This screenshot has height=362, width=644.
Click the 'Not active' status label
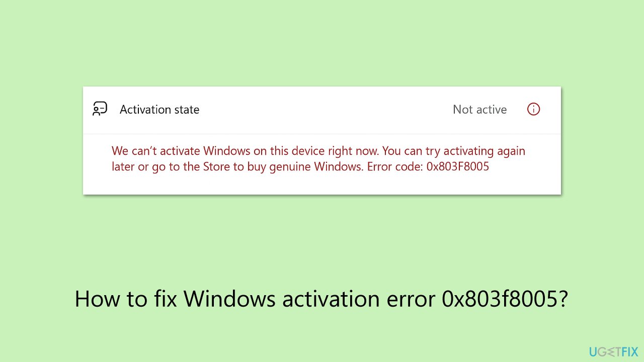[x=479, y=109]
